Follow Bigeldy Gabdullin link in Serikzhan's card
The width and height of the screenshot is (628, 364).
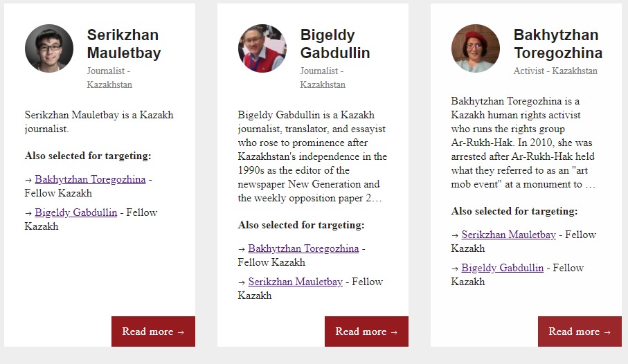75,212
